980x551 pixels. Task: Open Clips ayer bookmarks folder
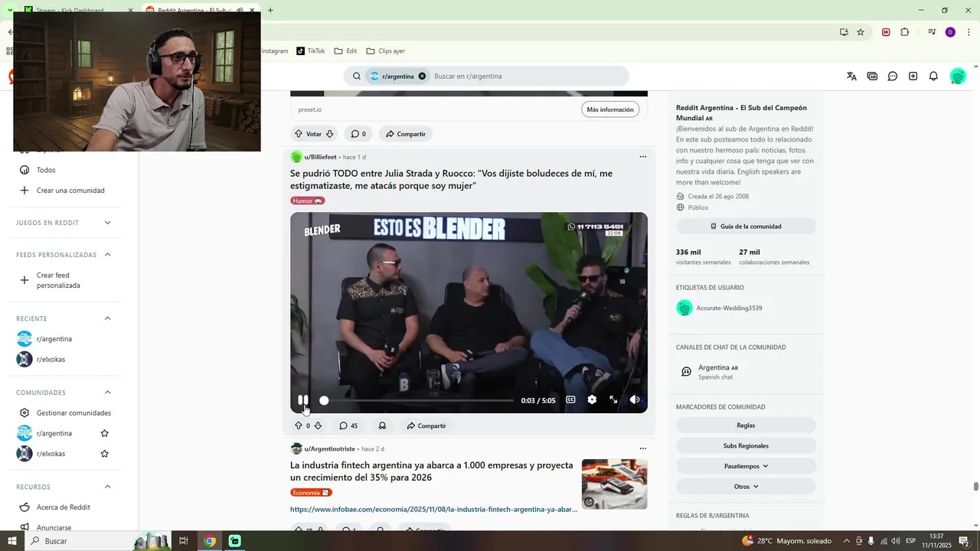tap(386, 51)
